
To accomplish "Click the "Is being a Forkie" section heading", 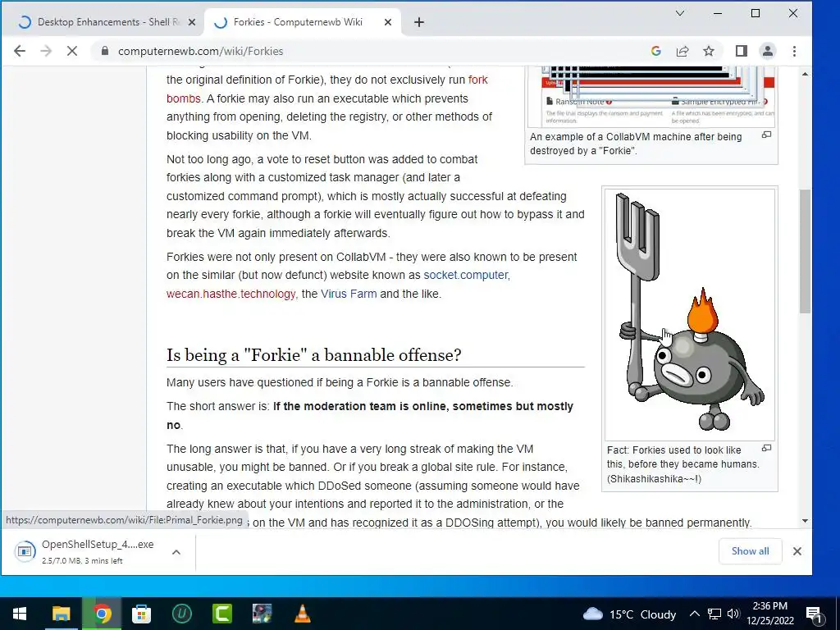I will click(314, 354).
